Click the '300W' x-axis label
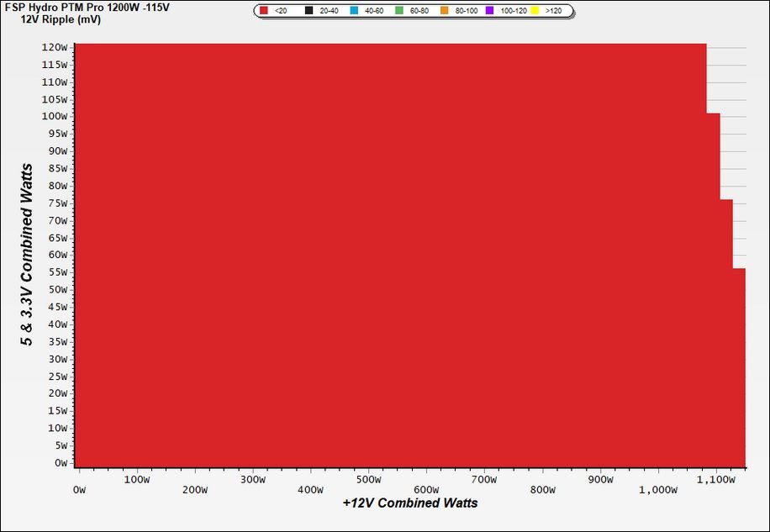 tap(253, 480)
